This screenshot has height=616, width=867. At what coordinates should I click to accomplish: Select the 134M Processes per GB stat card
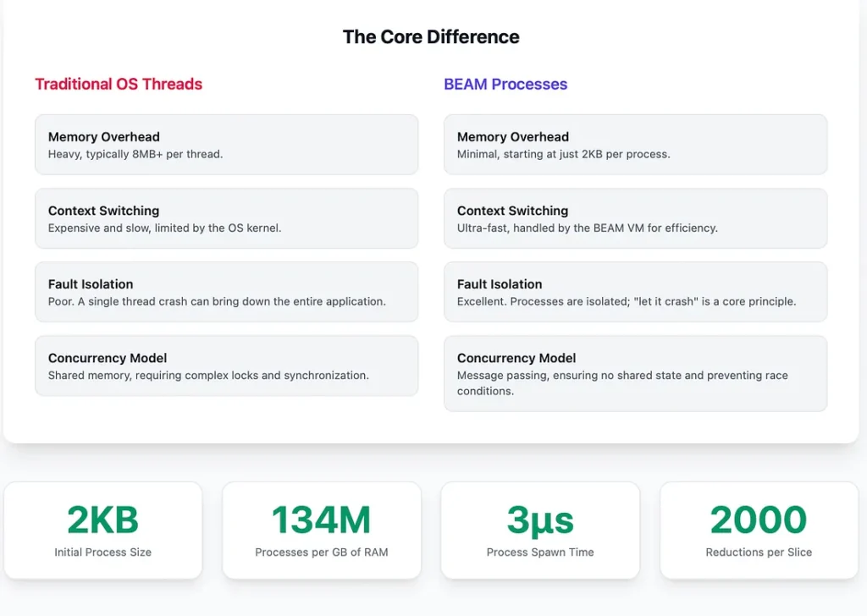click(321, 531)
